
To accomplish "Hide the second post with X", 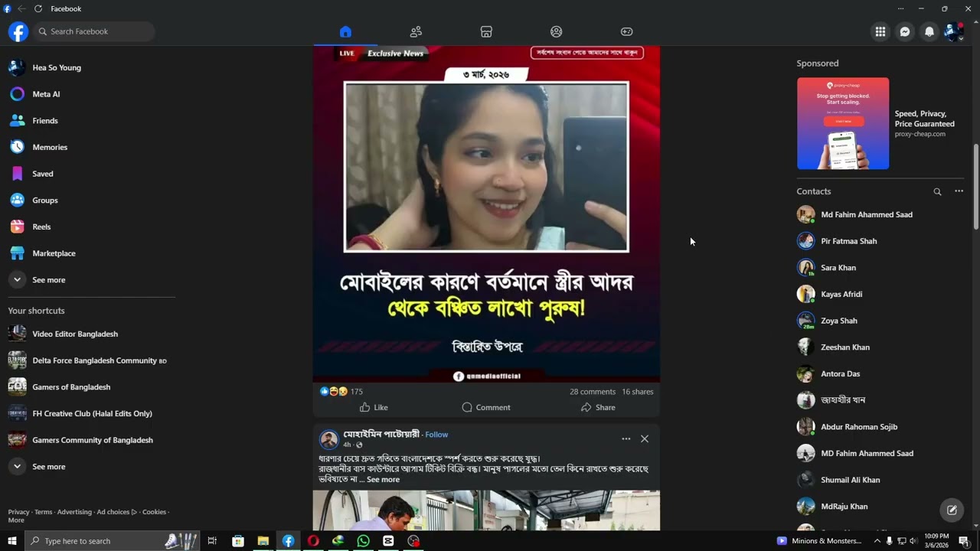I will click(645, 439).
